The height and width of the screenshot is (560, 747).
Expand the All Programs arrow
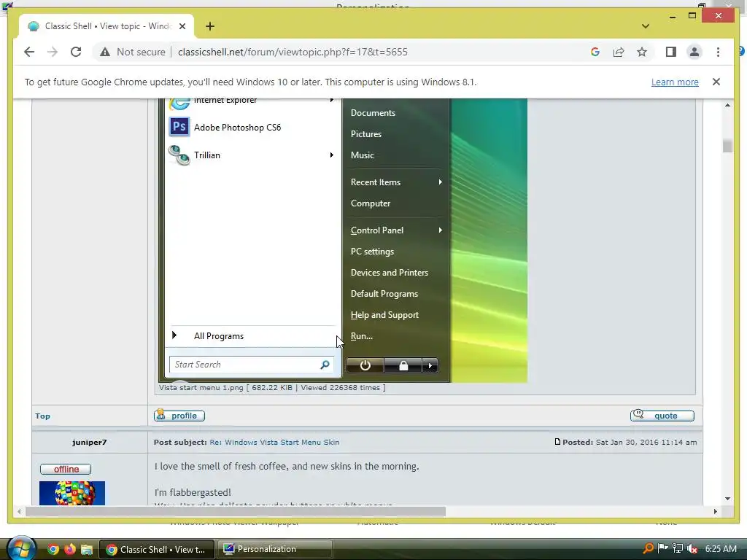(x=174, y=335)
